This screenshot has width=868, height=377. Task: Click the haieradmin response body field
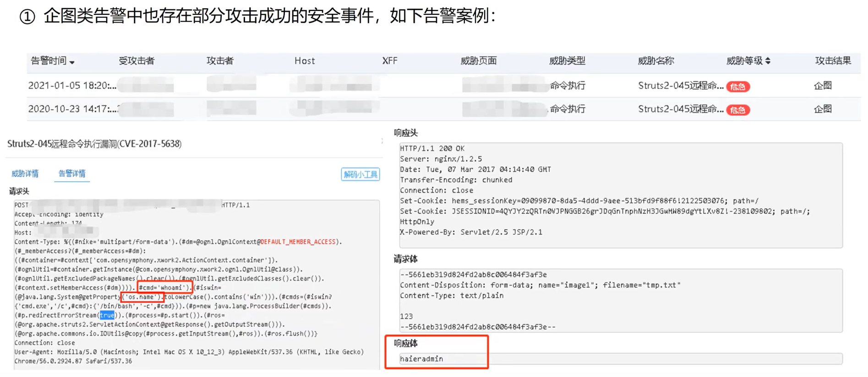tap(621, 359)
